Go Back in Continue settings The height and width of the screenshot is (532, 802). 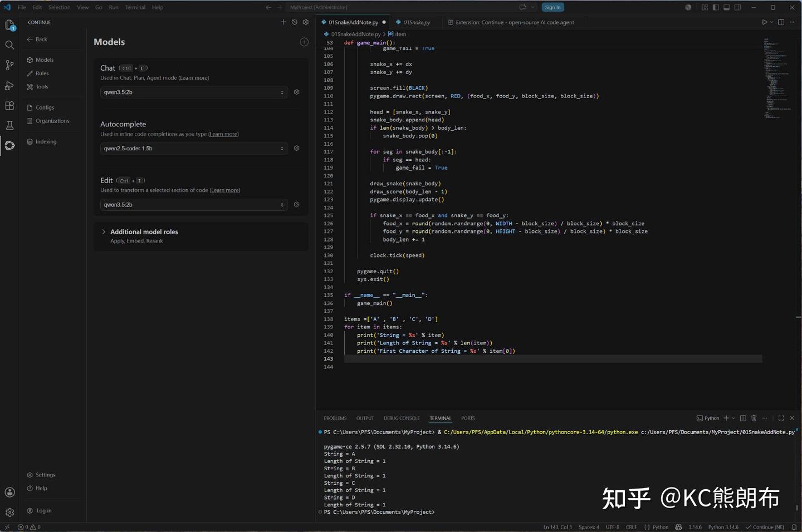tap(37, 40)
